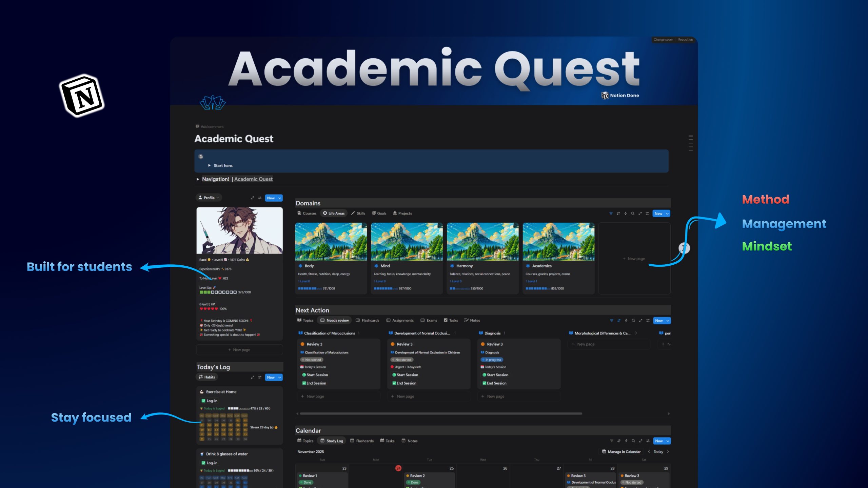Click Start Session on the Diagnosis card

point(496,375)
